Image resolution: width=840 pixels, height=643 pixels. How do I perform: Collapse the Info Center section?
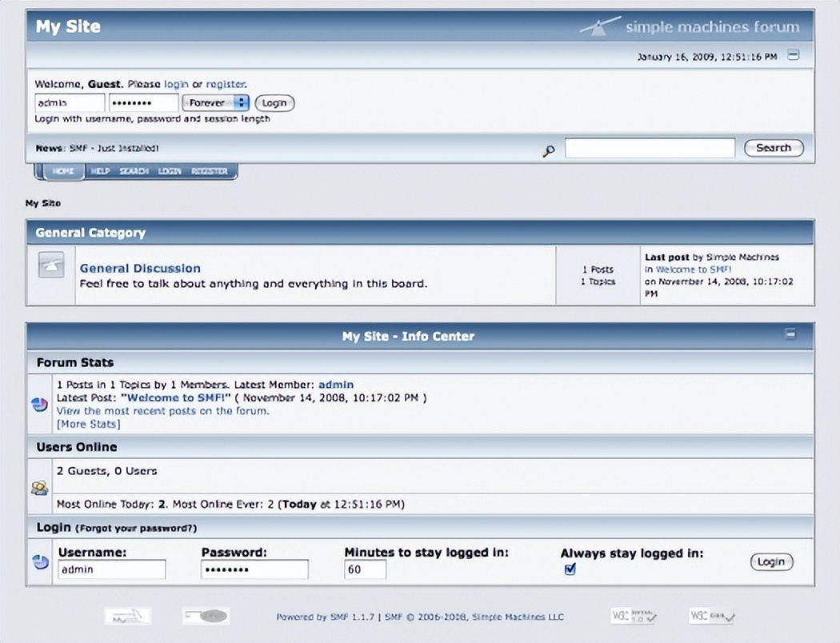coord(790,334)
